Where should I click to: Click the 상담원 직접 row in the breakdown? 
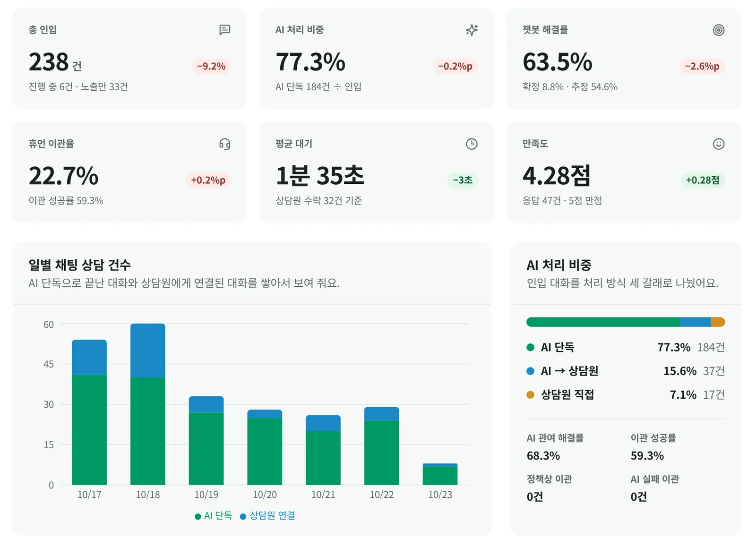point(626,395)
